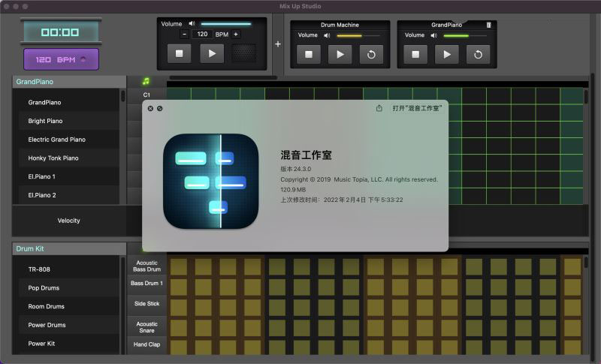The height and width of the screenshot is (364, 601).
Task: Toggle first Hand Clap step pad
Action: [179, 347]
